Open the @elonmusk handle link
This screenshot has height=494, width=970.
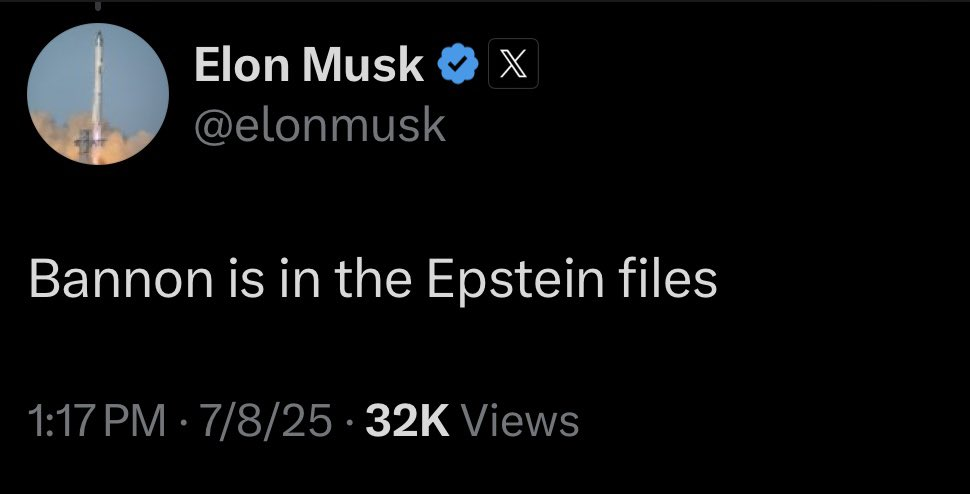click(318, 126)
